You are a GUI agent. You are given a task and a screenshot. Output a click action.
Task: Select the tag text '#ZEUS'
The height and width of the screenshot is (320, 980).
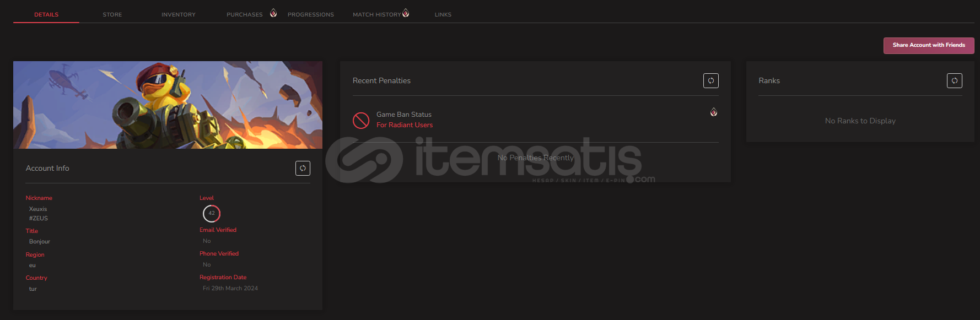pyautogui.click(x=39, y=218)
